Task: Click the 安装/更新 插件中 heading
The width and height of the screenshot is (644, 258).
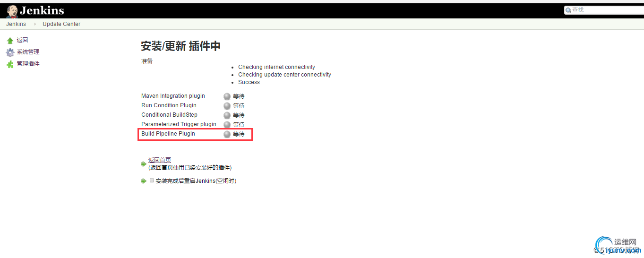Action: (180, 46)
